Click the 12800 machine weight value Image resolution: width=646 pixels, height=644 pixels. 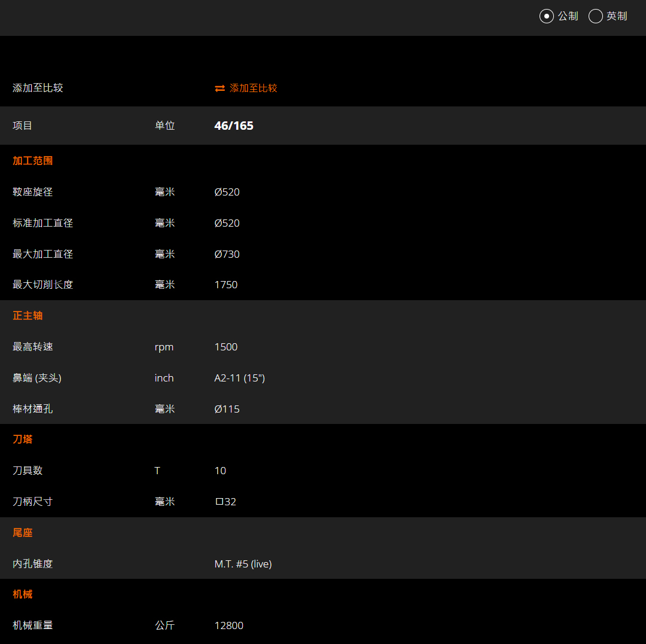point(229,625)
